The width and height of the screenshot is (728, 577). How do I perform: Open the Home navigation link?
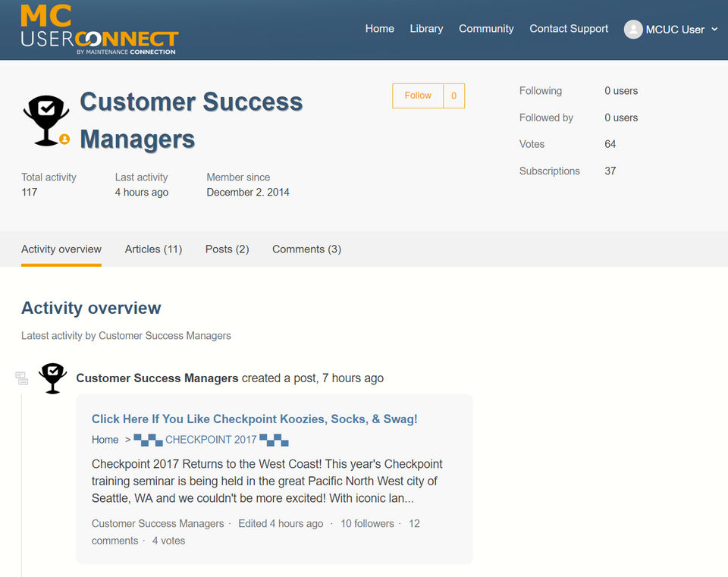point(379,29)
